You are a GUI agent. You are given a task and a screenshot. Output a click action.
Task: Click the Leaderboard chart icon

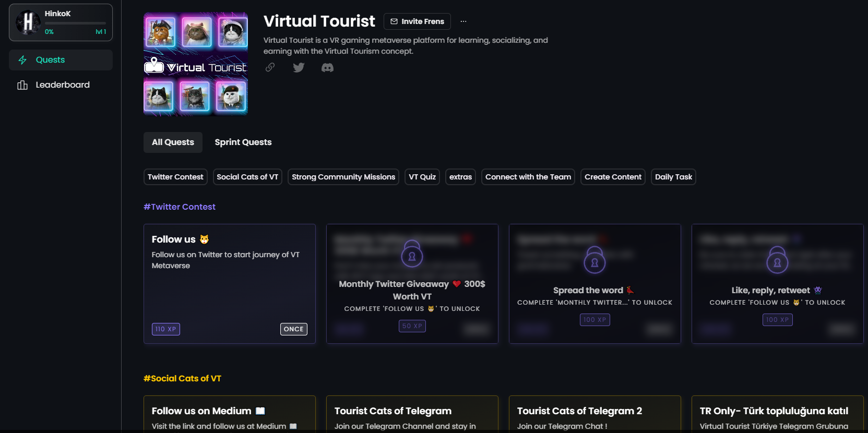point(22,85)
